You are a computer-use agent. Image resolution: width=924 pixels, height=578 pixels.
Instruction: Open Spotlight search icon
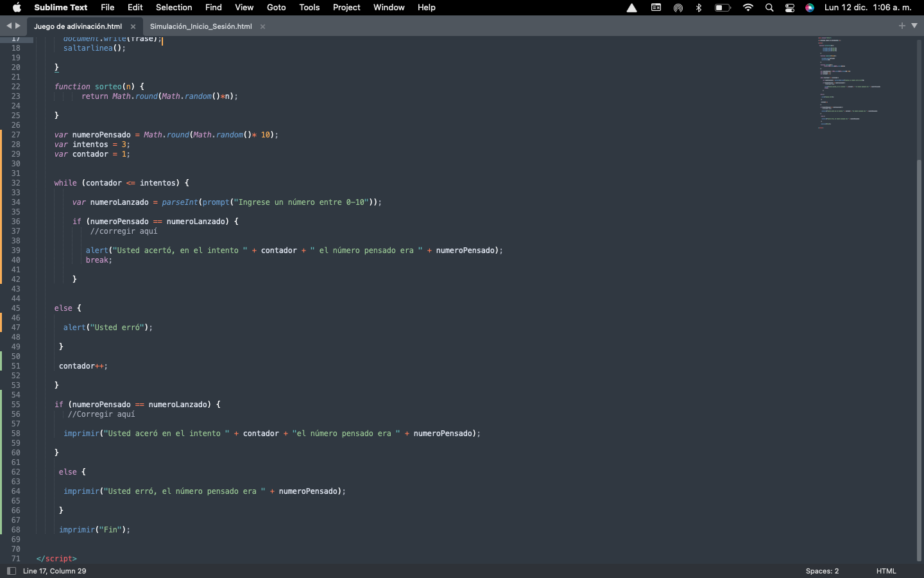pos(769,8)
